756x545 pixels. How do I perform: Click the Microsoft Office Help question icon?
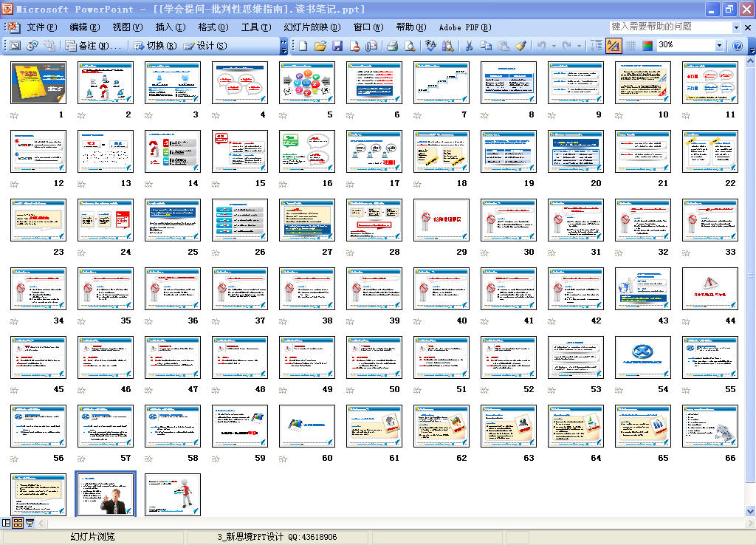coord(738,45)
